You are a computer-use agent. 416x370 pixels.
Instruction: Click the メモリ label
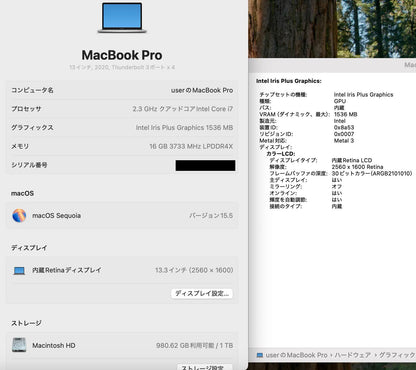(20, 146)
